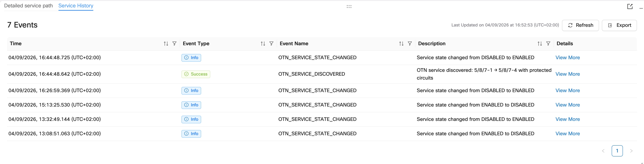
Task: Click the external link icon in top right corner
Action: 630,6
